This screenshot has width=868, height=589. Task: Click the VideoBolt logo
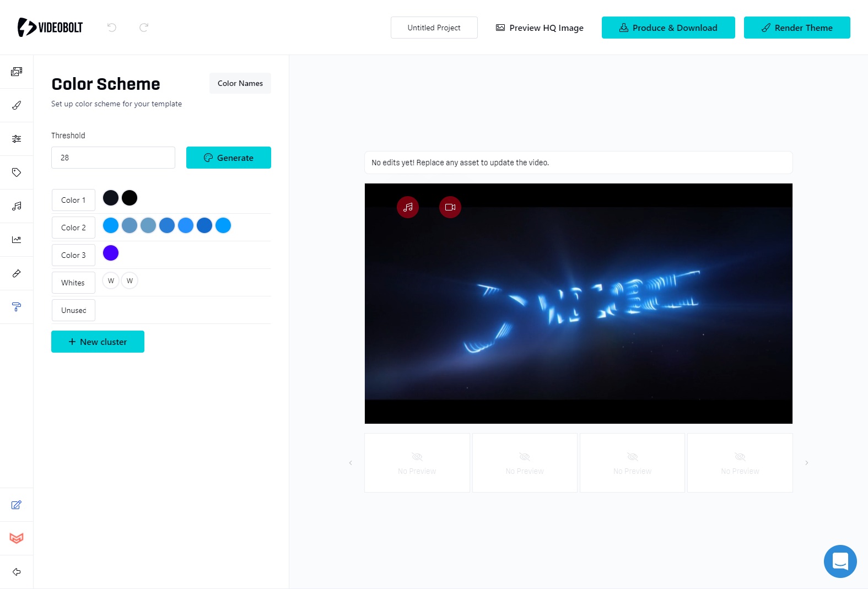pyautogui.click(x=50, y=27)
